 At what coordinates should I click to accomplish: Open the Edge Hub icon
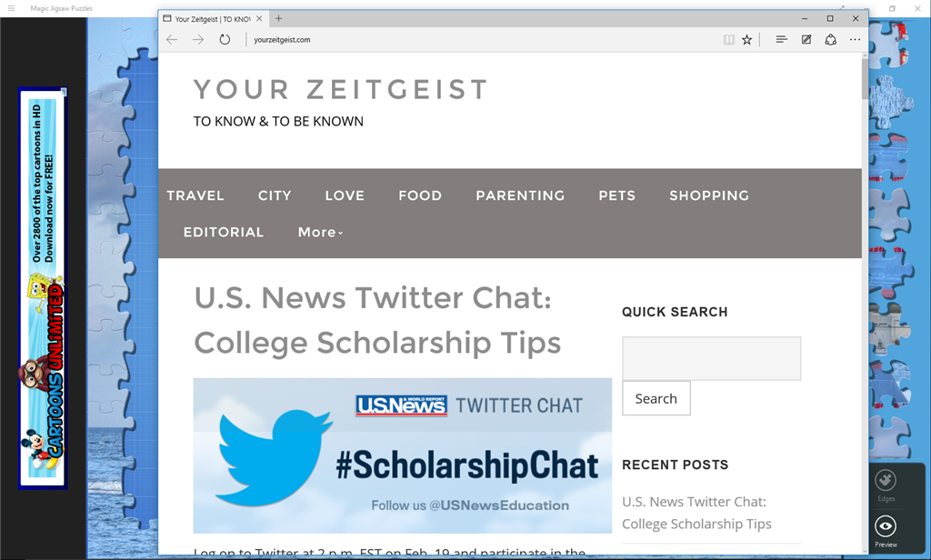(781, 39)
